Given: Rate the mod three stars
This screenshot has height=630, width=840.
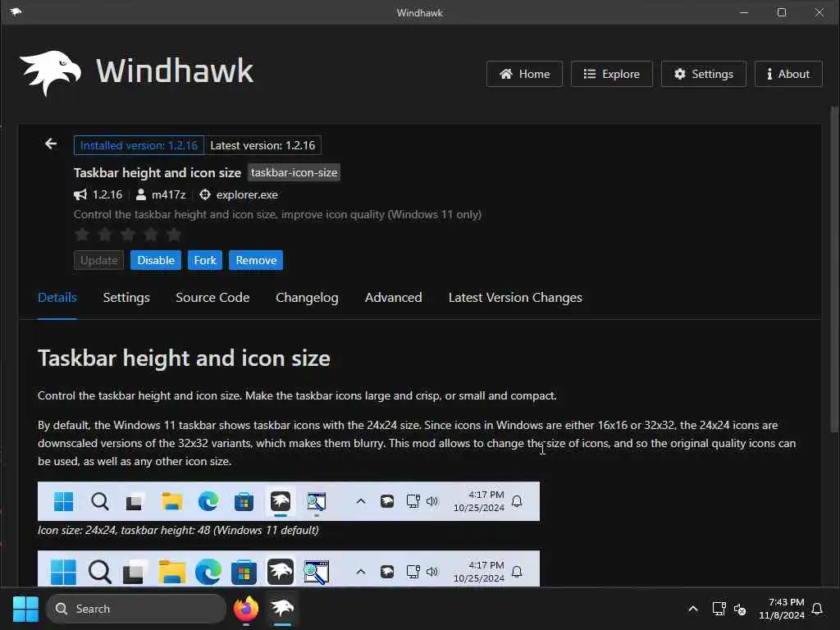Looking at the screenshot, I should coord(128,234).
